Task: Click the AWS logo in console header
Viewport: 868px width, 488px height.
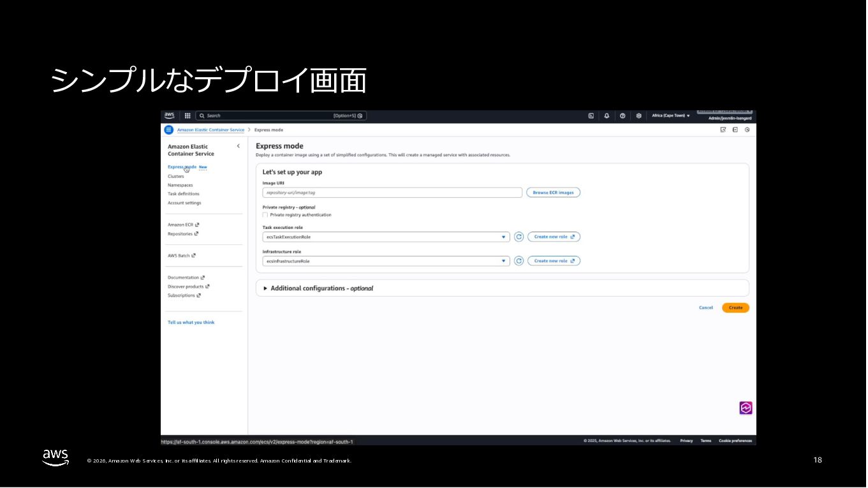Action: [169, 115]
